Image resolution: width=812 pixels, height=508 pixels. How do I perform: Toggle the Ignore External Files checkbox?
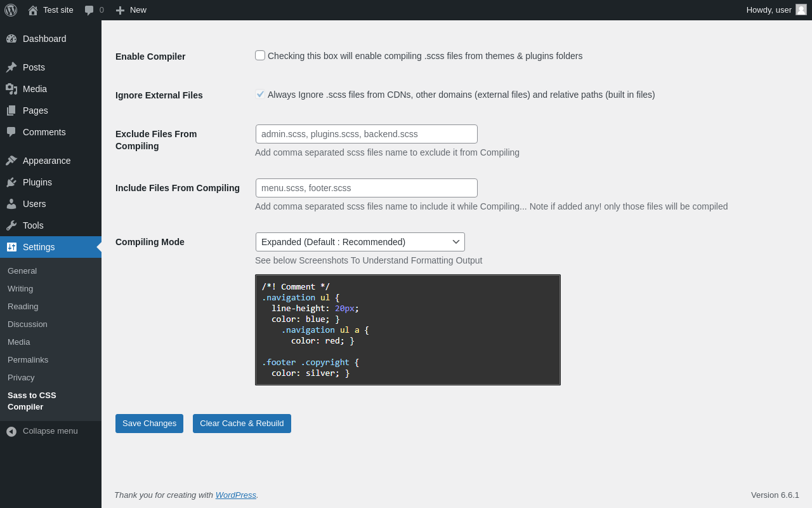coord(260,94)
